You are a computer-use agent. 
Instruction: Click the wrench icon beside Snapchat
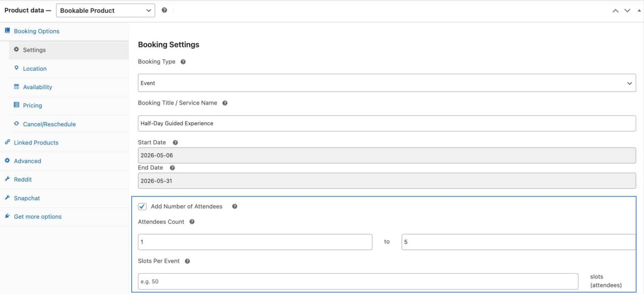click(7, 197)
